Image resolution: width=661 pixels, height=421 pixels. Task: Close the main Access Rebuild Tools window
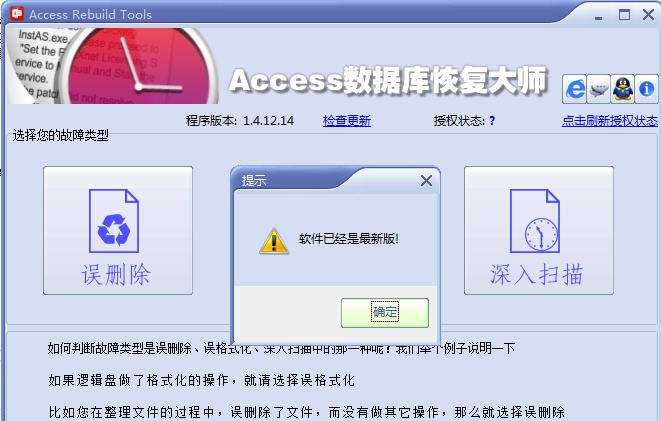click(x=648, y=14)
